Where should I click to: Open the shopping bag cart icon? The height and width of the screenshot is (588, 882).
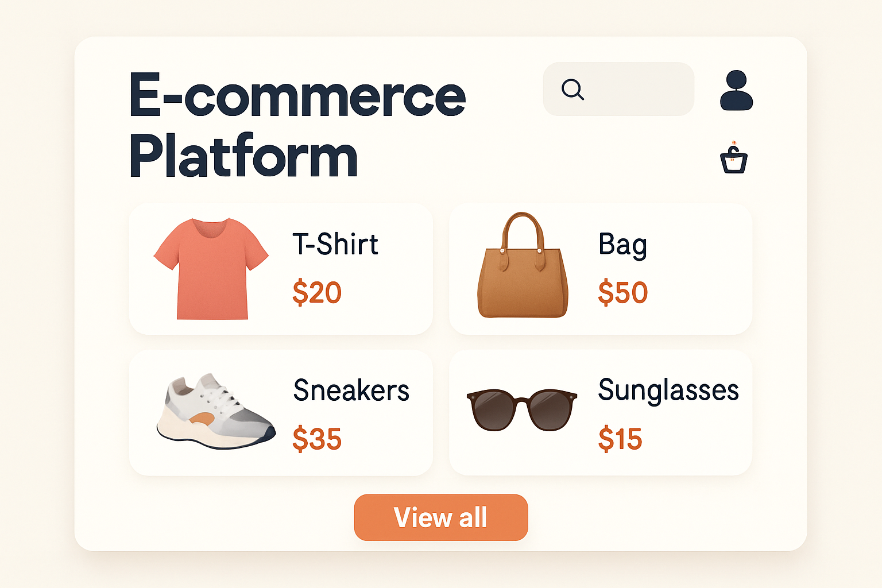point(734,161)
